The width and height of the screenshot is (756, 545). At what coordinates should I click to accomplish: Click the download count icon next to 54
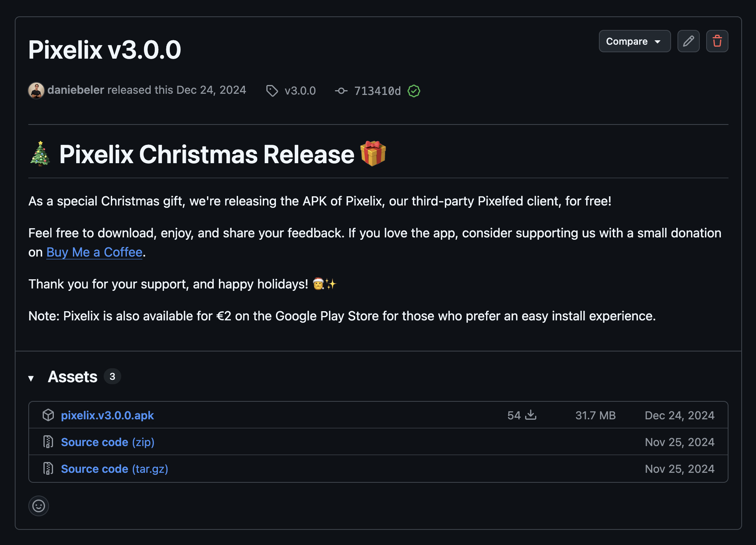(x=531, y=415)
